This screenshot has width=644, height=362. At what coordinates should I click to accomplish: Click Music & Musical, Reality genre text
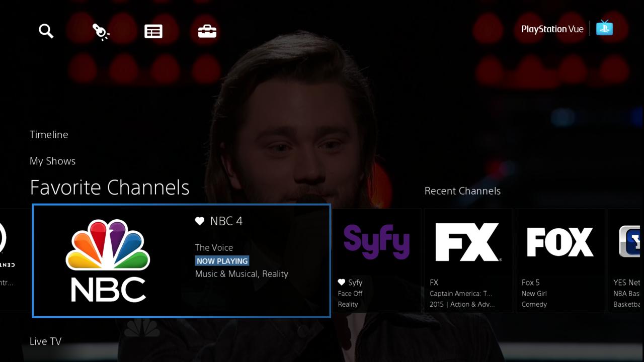tap(242, 274)
